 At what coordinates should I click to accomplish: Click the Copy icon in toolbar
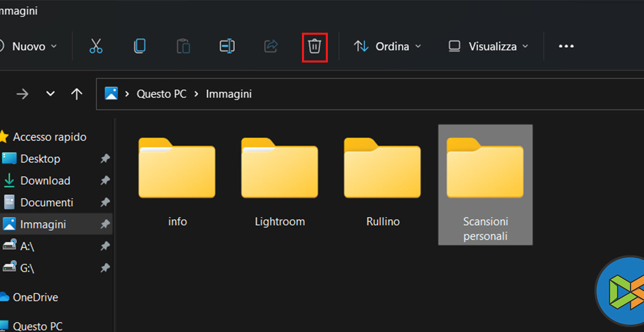pyautogui.click(x=140, y=46)
